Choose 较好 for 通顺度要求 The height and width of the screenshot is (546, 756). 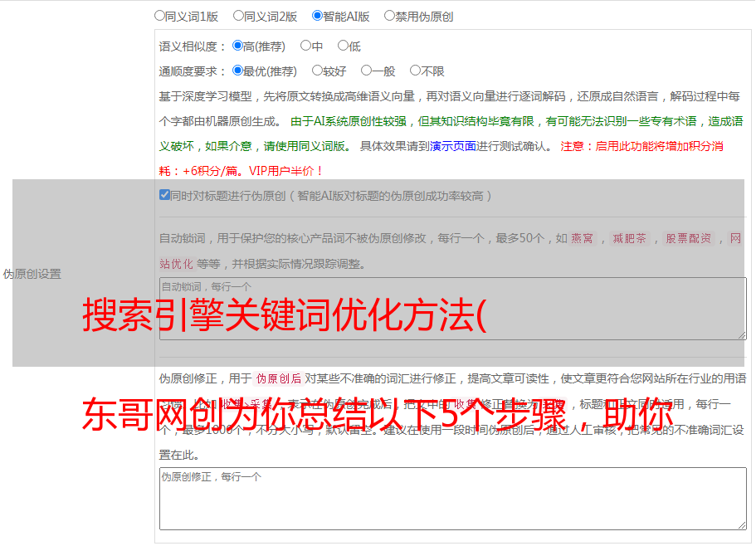(317, 71)
